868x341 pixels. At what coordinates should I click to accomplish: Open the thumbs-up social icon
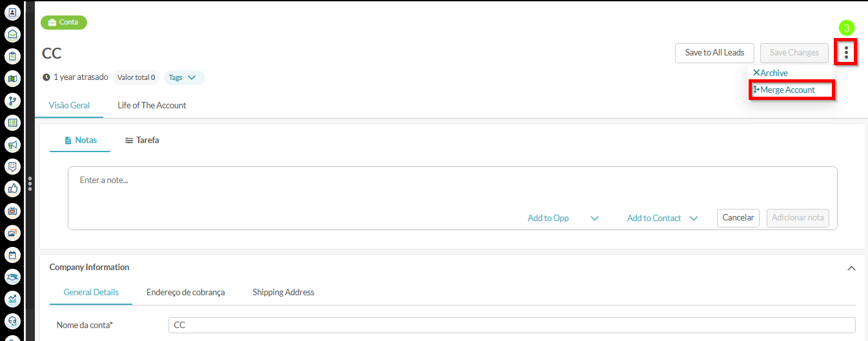click(12, 188)
